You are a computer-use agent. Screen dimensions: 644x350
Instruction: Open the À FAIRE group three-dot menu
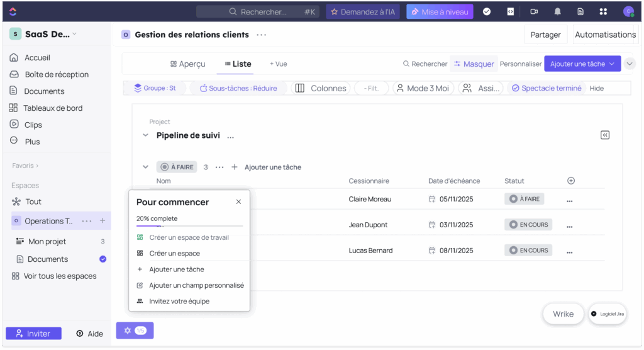tap(219, 167)
